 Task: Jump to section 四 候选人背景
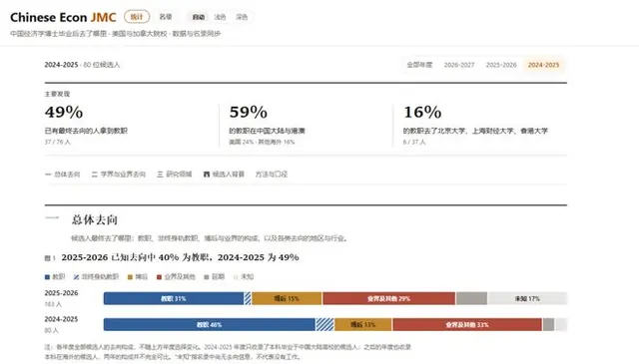click(224, 175)
